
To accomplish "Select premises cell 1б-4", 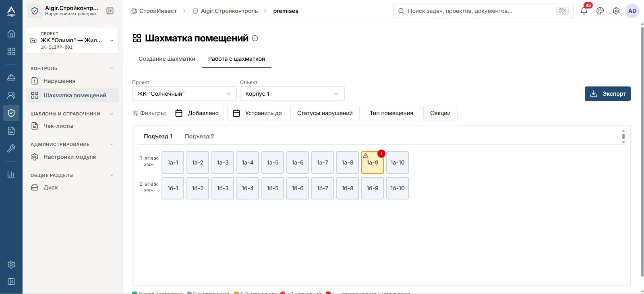I will point(248,188).
